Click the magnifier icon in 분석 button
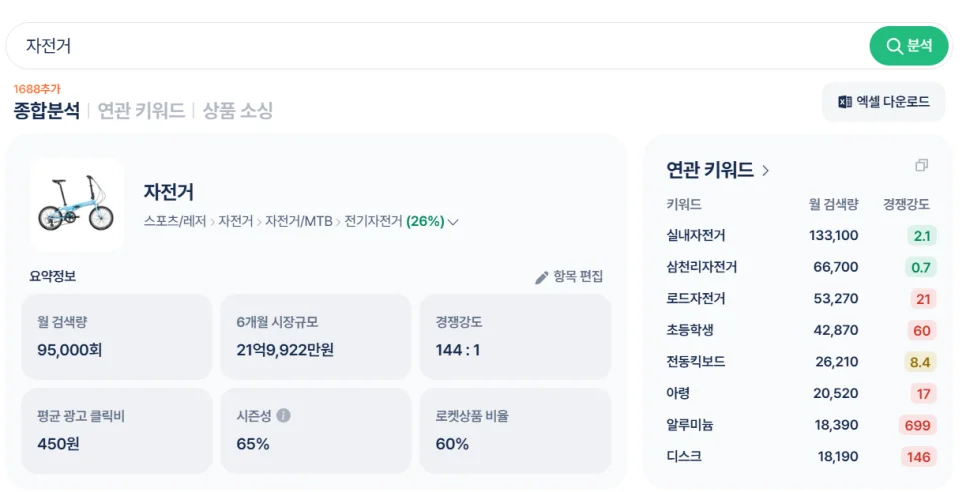The image size is (966, 492). [894, 46]
